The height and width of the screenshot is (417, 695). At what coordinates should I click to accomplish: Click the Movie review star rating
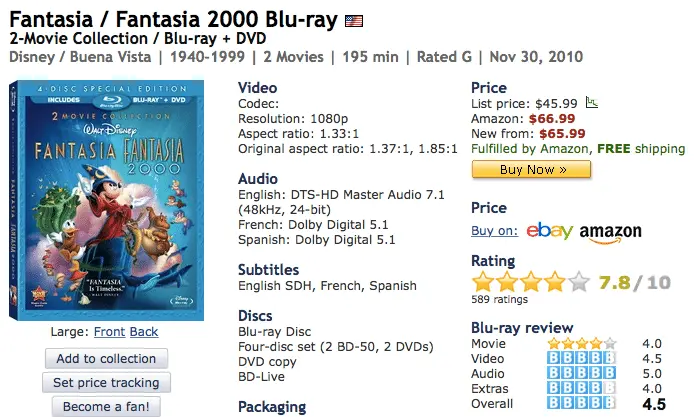(582, 344)
